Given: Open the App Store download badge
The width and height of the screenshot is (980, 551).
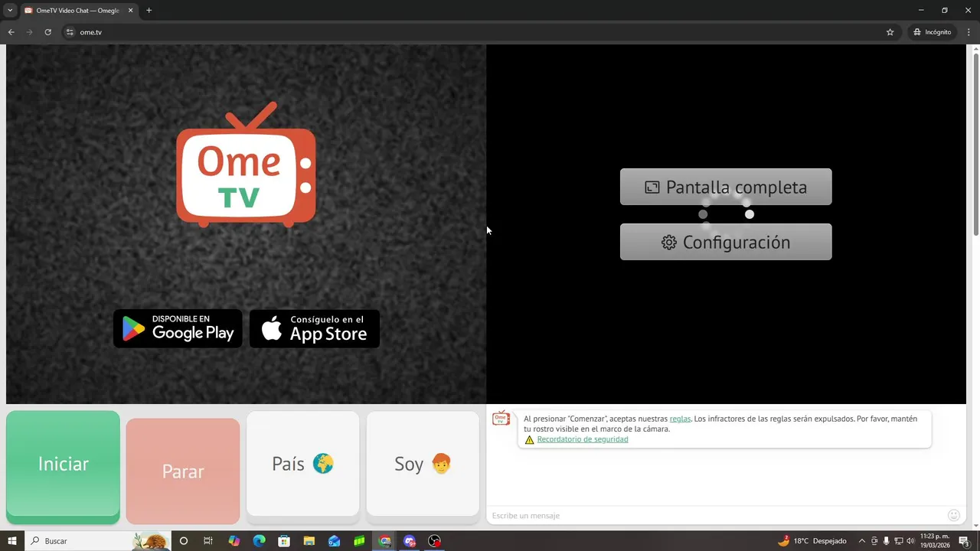Looking at the screenshot, I should pos(315,328).
